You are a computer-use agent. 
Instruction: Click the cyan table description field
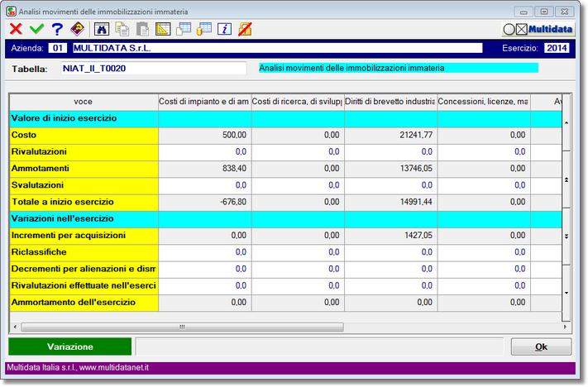(399, 68)
